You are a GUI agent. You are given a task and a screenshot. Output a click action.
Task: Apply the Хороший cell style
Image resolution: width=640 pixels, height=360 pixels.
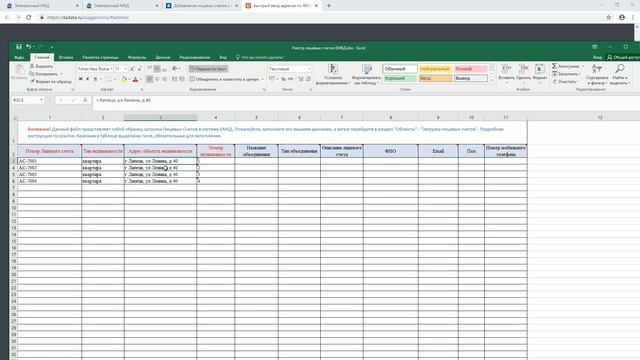coord(400,78)
